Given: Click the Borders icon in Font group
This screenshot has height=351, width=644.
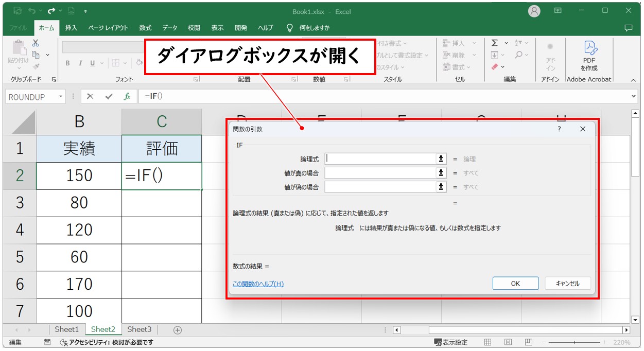Looking at the screenshot, I should (115, 63).
